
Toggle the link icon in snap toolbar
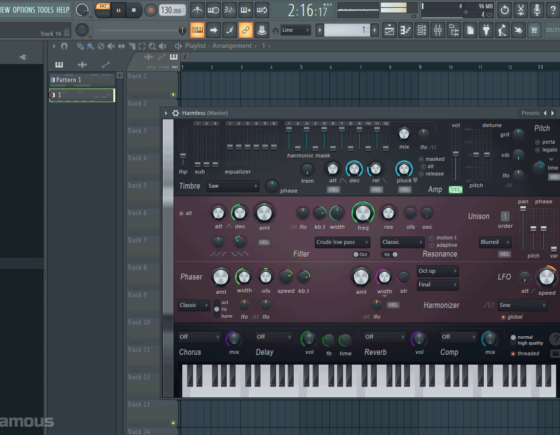point(245,30)
